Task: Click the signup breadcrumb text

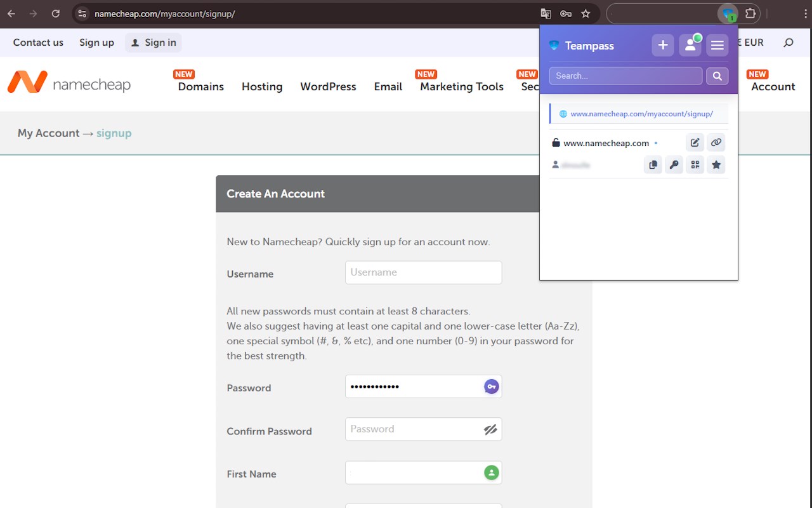Action: (x=114, y=133)
